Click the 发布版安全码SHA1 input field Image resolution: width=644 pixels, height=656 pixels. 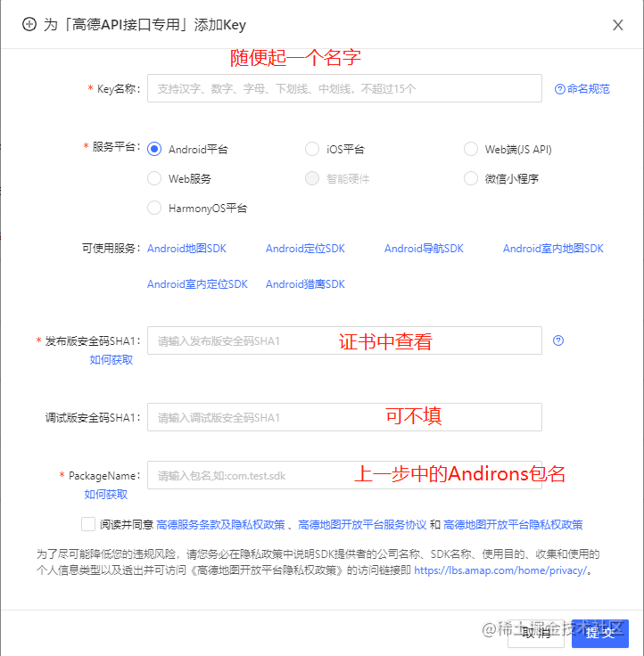pos(344,340)
